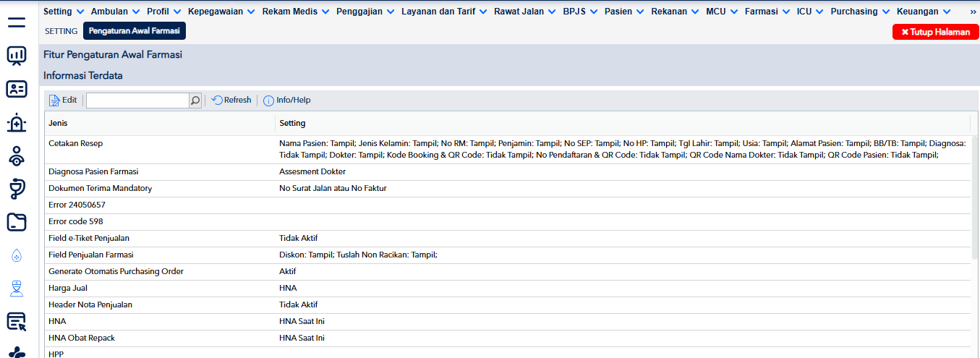Open Info/Help
Screen dimensions: 980x358
click(x=287, y=101)
